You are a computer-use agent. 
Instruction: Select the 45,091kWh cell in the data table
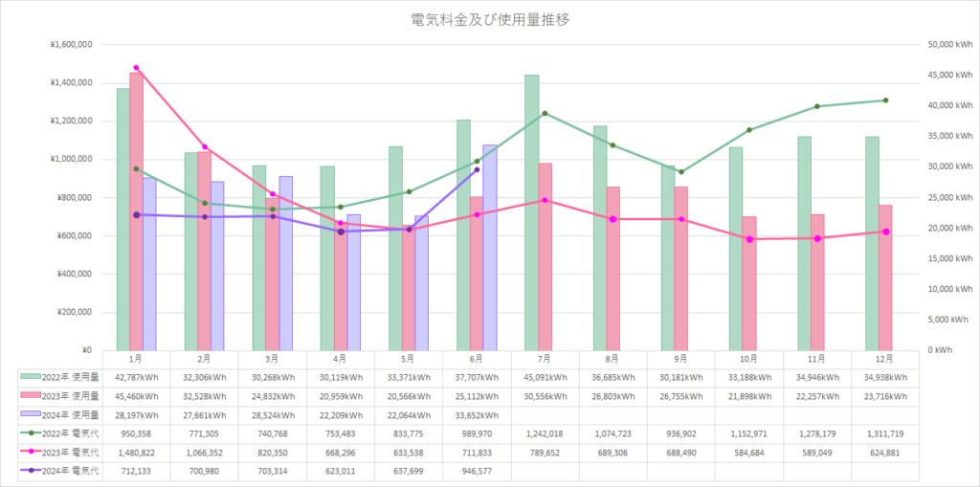(545, 377)
